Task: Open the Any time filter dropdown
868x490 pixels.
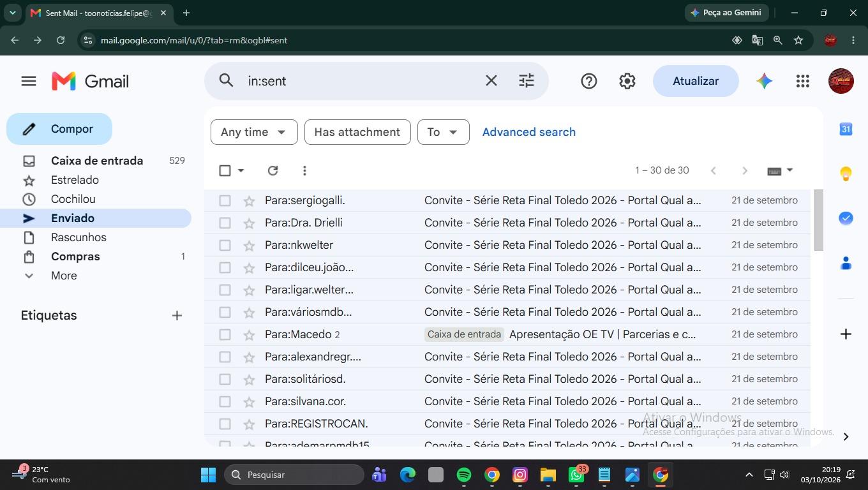Action: (x=254, y=132)
